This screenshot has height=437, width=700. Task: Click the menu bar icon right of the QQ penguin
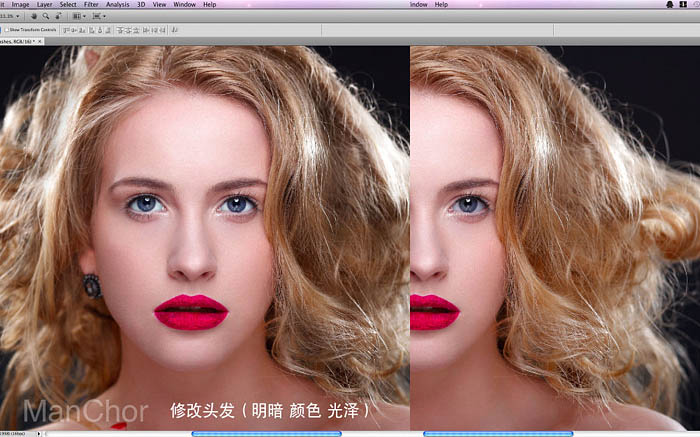coord(683,4)
